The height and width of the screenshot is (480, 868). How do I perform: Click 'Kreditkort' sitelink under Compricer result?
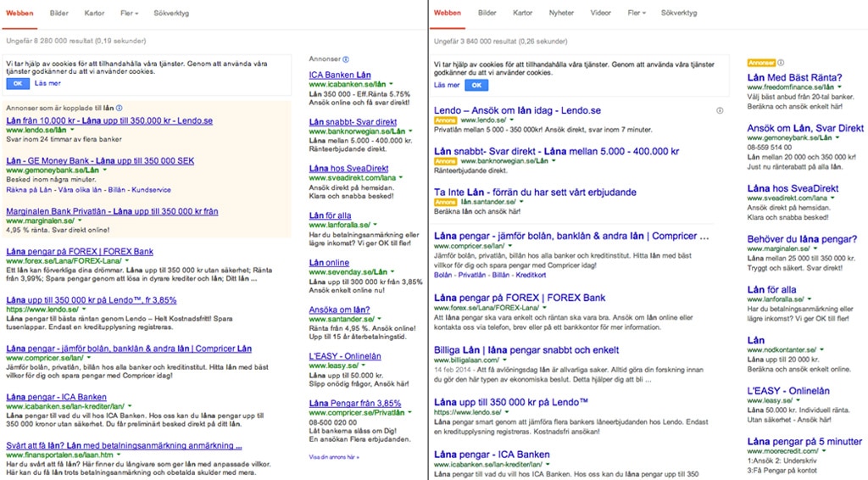[531, 275]
